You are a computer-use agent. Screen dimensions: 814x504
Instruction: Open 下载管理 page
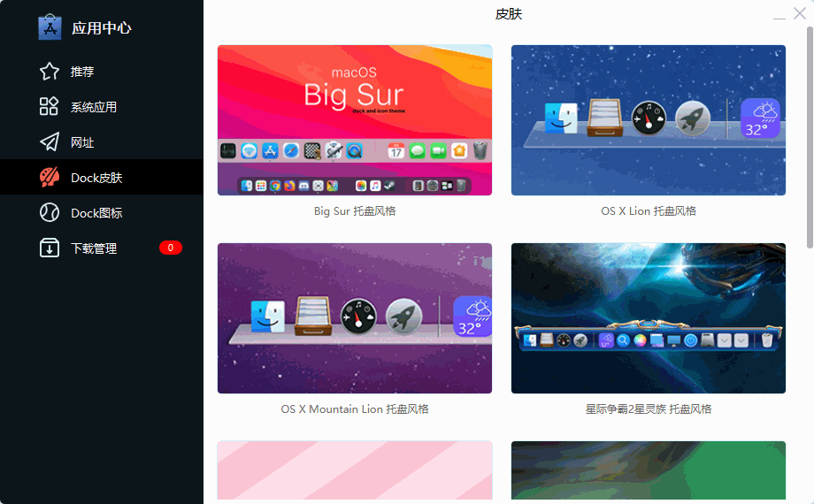(x=102, y=248)
